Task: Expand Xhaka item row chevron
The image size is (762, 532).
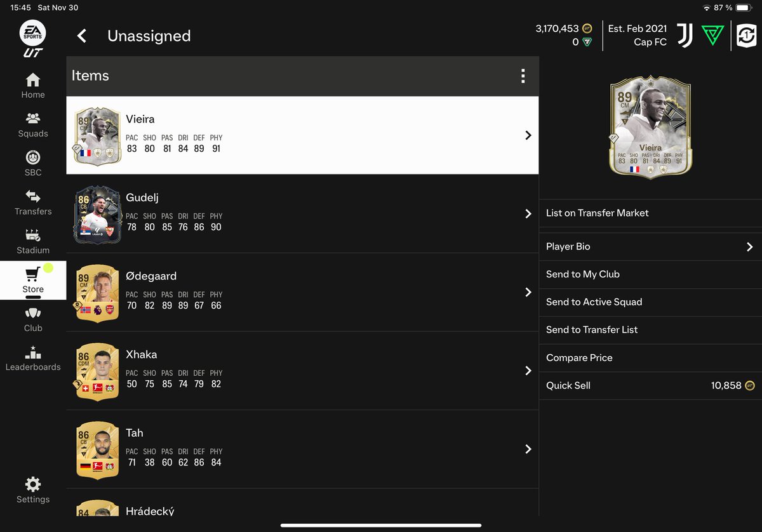Action: coord(528,371)
